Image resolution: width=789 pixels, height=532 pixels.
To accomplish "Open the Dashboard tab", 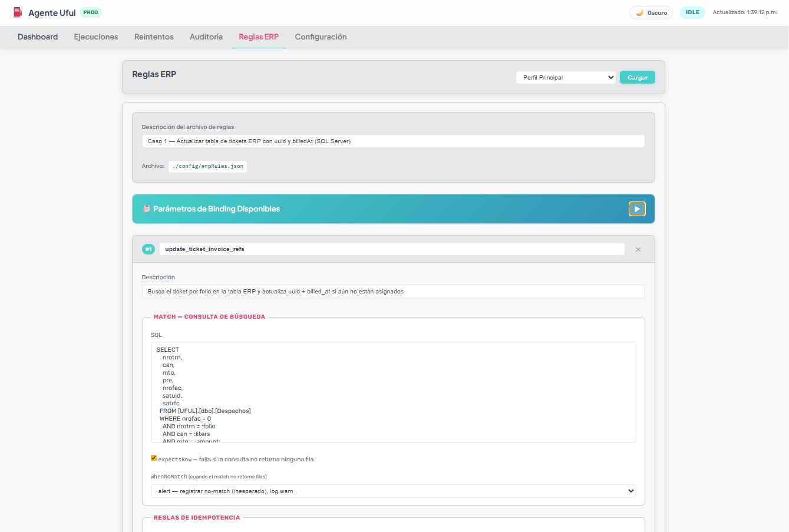I will pos(38,37).
